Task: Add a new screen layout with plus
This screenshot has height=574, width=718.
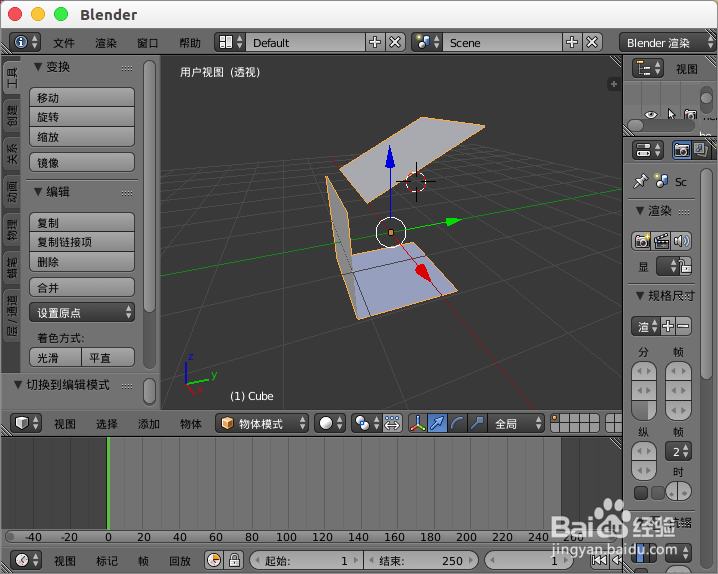Action: [x=375, y=43]
